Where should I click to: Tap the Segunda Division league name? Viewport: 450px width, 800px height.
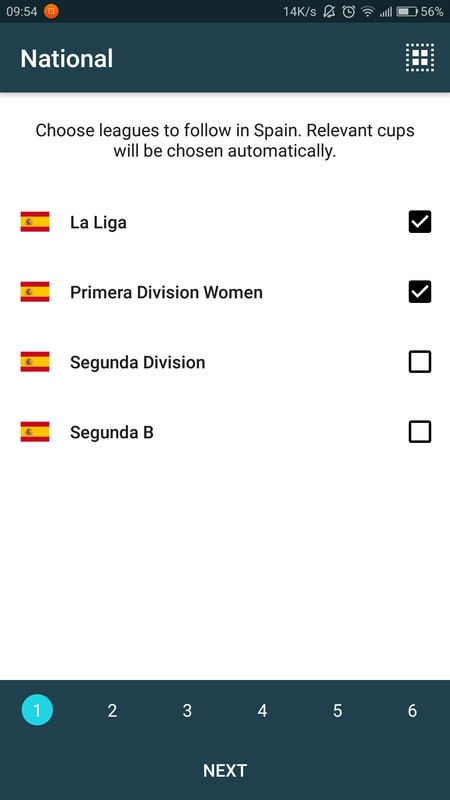(138, 362)
